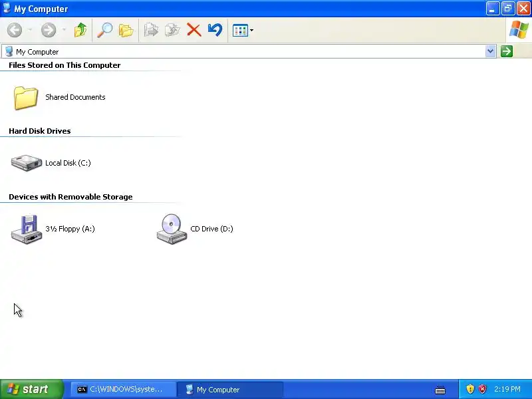532x399 pixels.
Task: Click the CD Drive (D:) label
Action: [211, 229]
